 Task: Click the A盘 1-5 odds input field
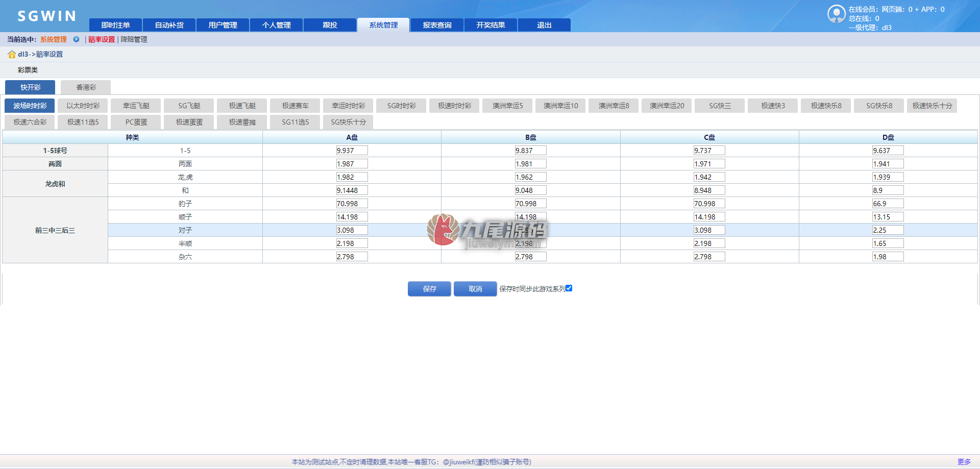coord(352,151)
